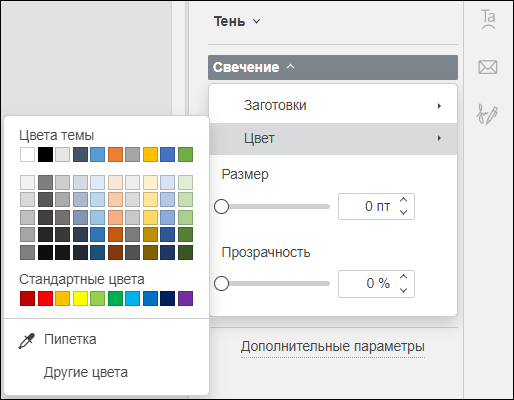The width and height of the screenshot is (514, 400).
Task: Expand the Тень section
Action: [237, 22]
